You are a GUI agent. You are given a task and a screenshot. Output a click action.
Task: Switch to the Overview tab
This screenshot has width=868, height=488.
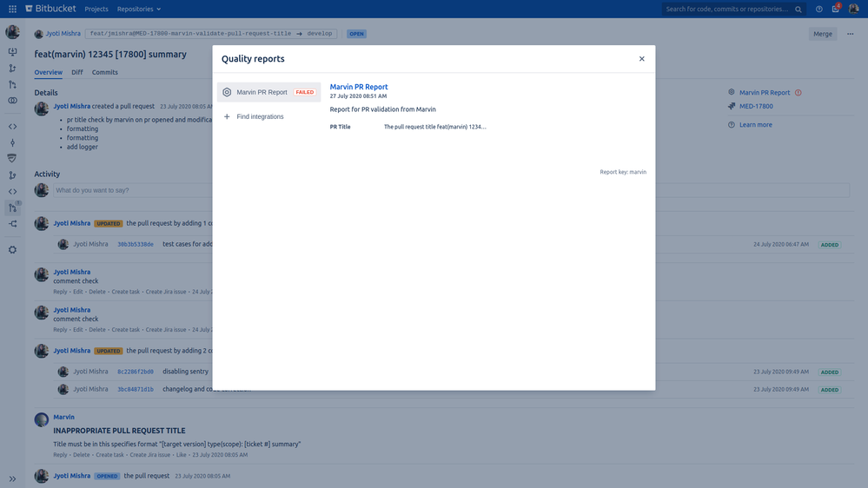coord(48,72)
